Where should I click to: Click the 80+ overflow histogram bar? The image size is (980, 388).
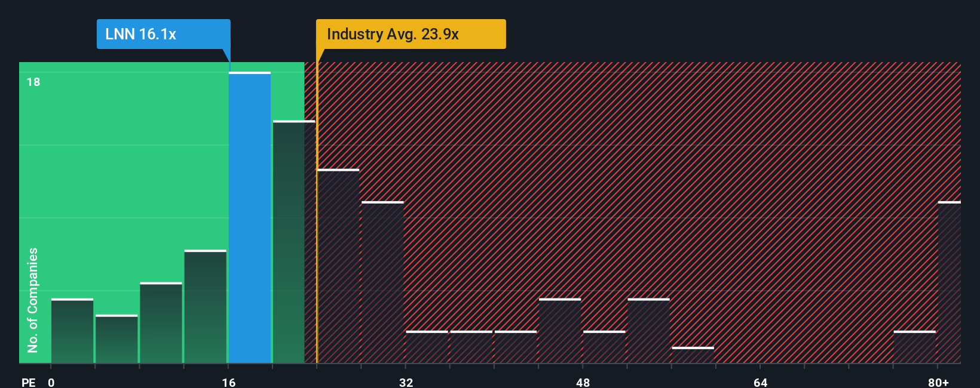(x=950, y=282)
